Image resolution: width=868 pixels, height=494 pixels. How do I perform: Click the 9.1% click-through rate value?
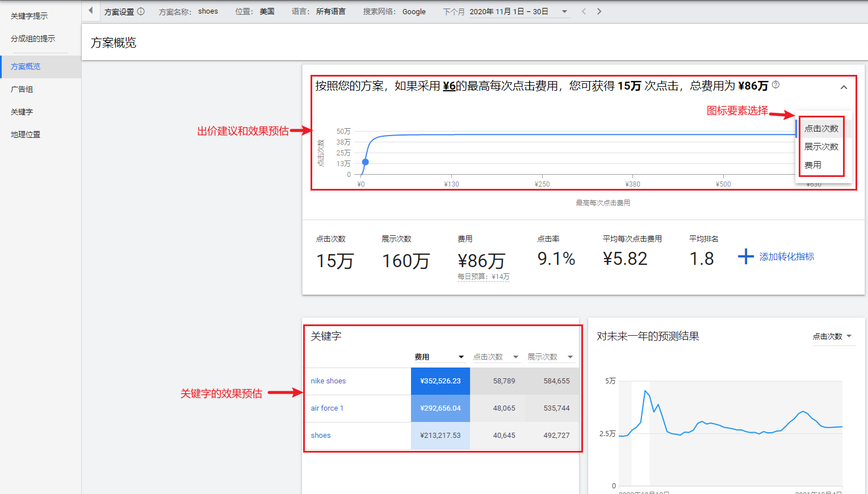556,259
